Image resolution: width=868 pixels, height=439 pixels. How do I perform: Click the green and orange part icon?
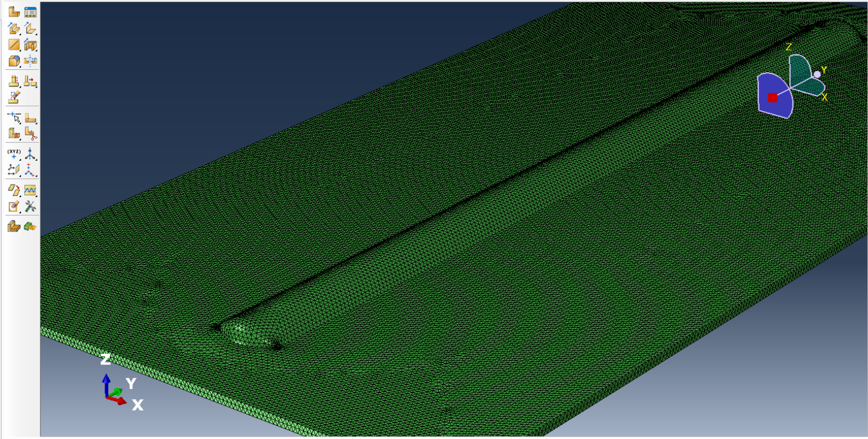(x=31, y=227)
